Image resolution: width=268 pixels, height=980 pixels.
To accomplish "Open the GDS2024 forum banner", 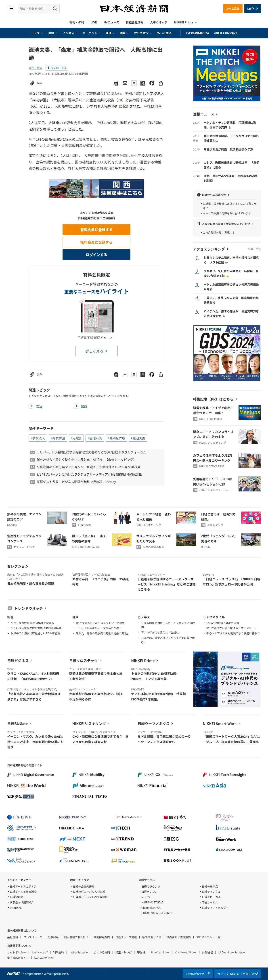I will (227, 353).
